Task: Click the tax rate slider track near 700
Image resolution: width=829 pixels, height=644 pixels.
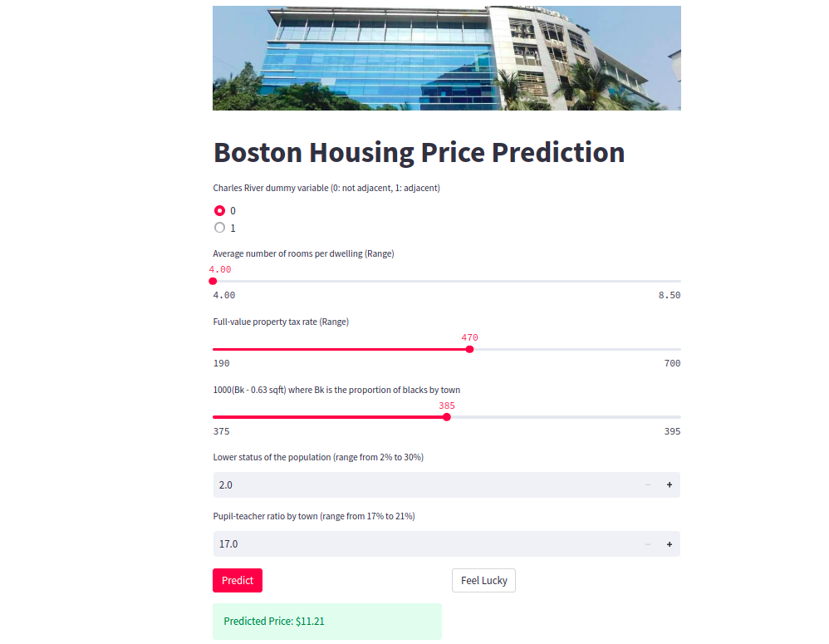Action: pos(675,350)
